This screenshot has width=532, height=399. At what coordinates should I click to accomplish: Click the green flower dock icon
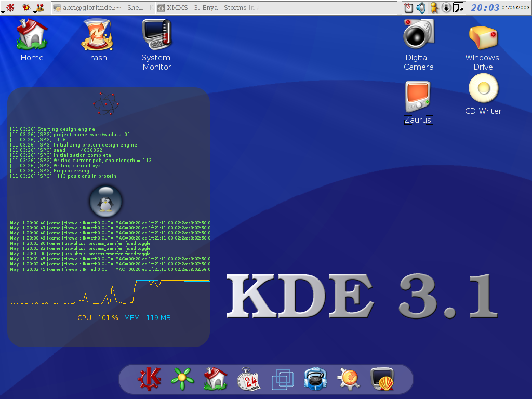(182, 379)
